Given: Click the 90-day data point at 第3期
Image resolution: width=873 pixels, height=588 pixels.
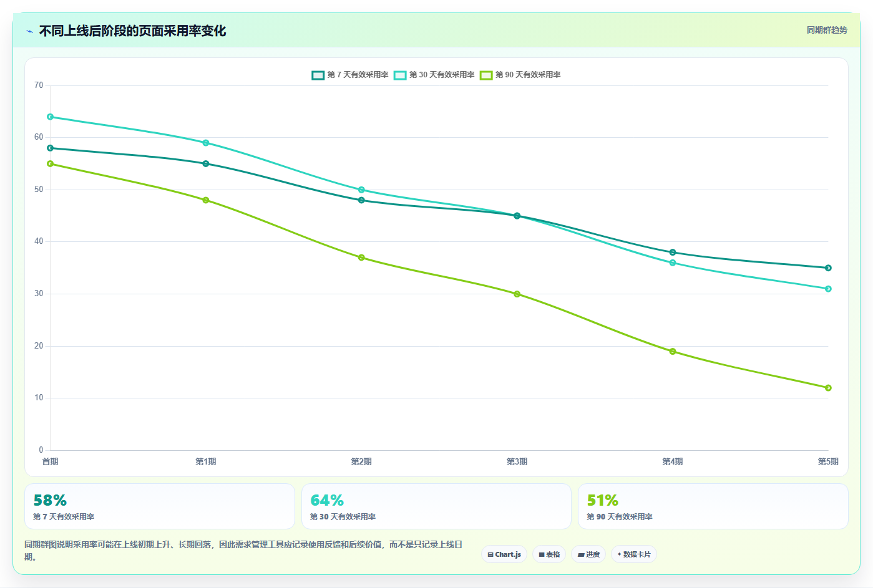Looking at the screenshot, I should click(x=517, y=294).
